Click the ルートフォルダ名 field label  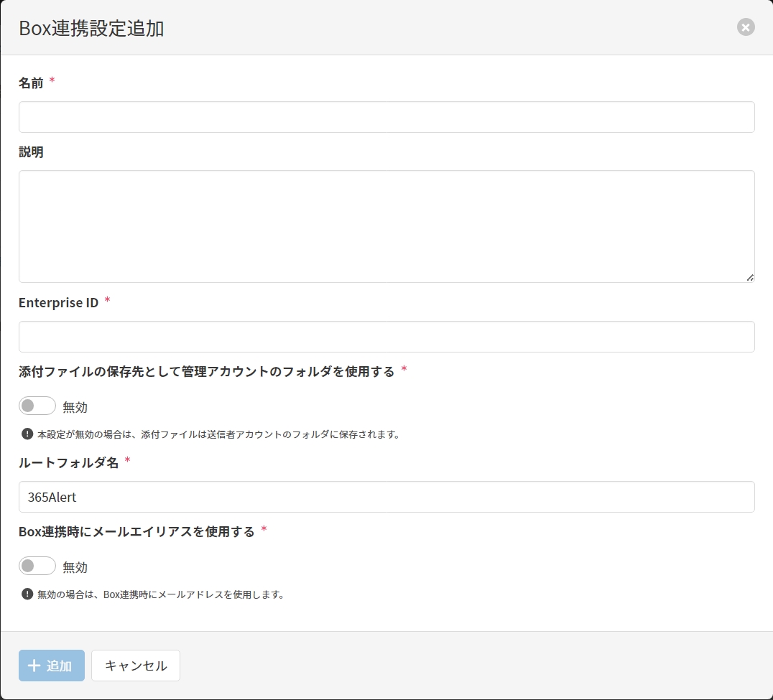point(68,462)
